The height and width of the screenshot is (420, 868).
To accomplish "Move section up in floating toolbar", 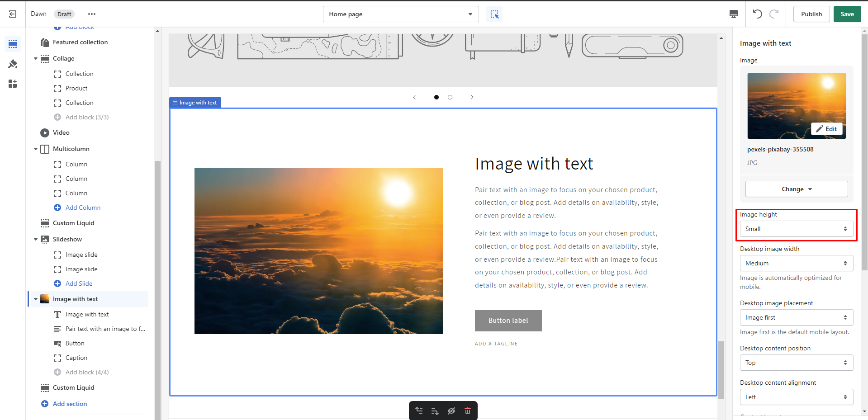I will (419, 411).
